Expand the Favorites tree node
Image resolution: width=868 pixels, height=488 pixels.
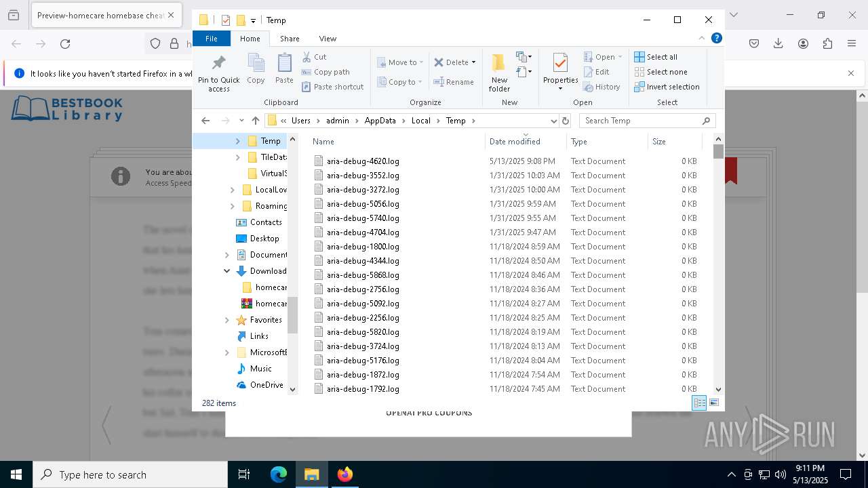click(226, 320)
